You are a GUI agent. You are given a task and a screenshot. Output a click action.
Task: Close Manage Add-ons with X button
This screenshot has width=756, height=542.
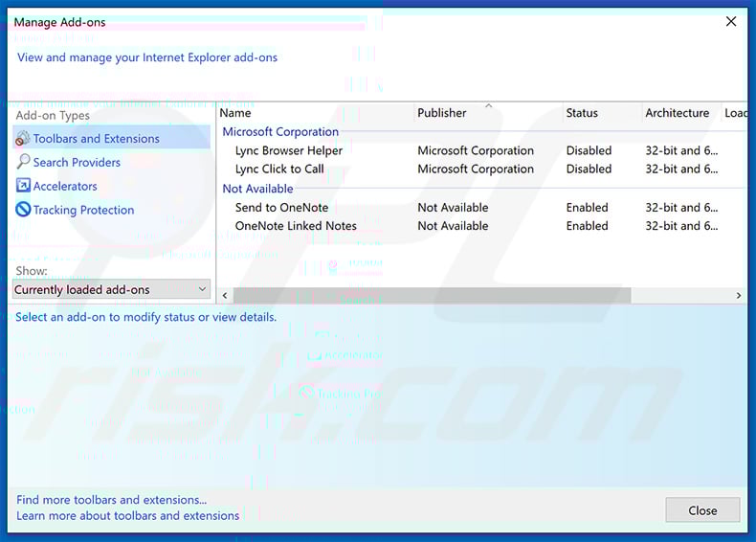point(731,21)
